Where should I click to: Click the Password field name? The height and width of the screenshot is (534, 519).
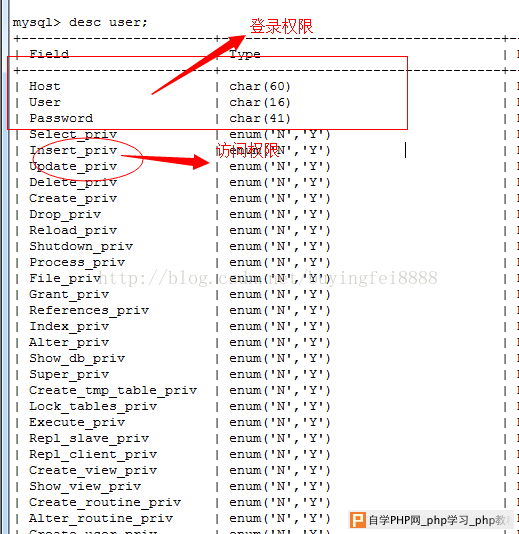tap(61, 119)
